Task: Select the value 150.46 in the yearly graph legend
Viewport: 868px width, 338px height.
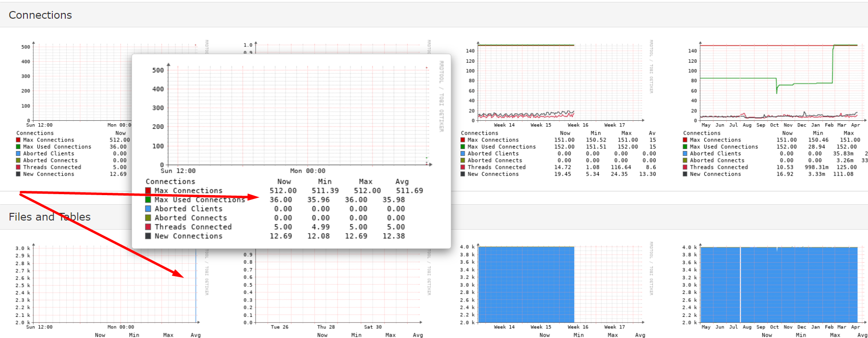Action: coord(818,140)
